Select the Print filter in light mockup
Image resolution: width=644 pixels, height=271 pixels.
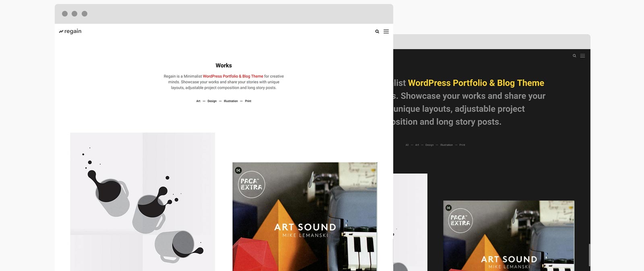coord(248,101)
